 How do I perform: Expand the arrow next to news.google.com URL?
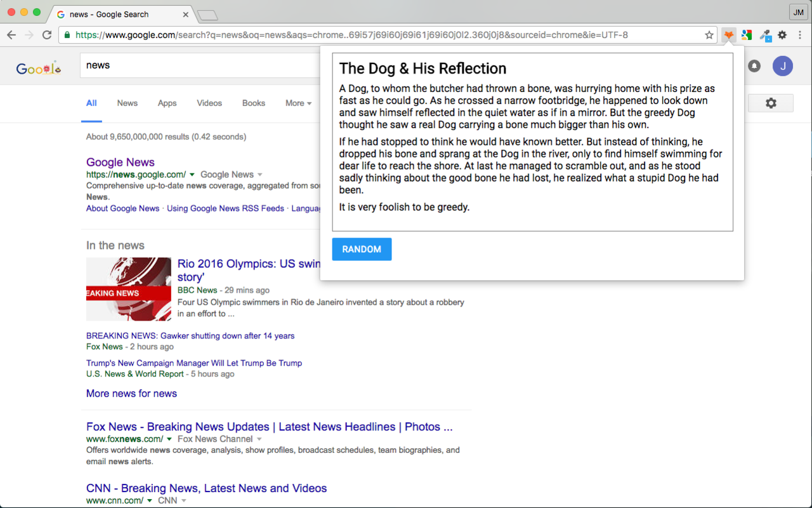pos(192,175)
